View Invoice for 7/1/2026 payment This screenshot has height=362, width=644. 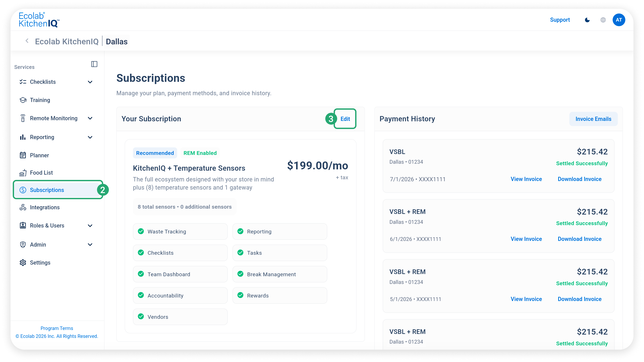526,179
